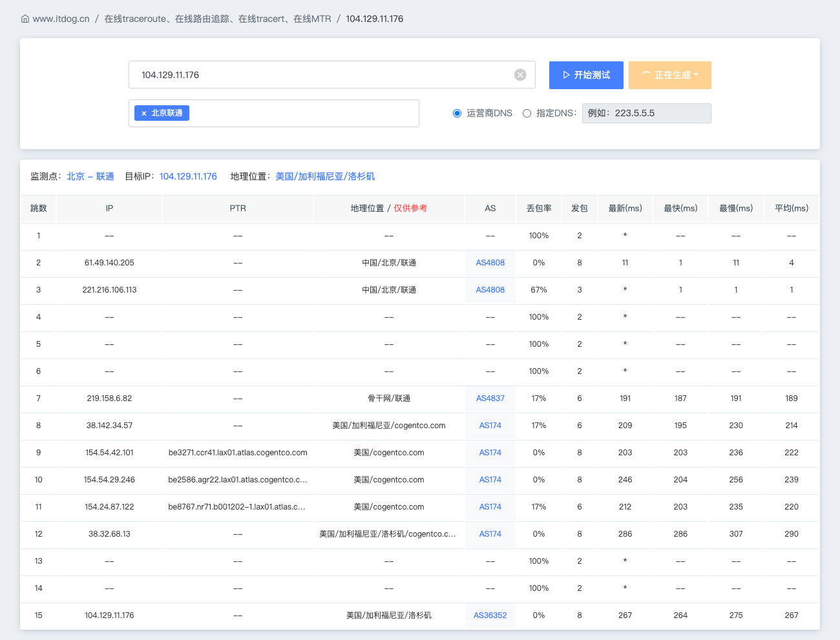The width and height of the screenshot is (840, 640).
Task: Click the 地理位置 / 仅供参考 header
Action: 389,209
